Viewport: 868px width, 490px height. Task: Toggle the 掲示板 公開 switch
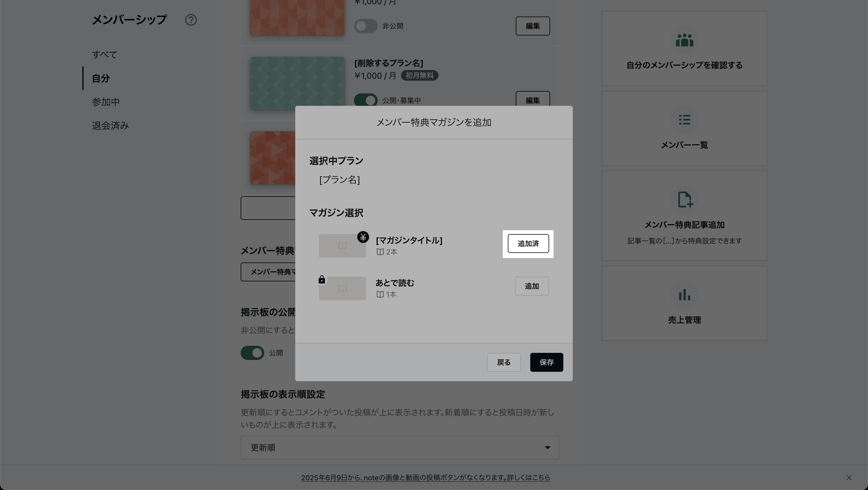(x=252, y=353)
